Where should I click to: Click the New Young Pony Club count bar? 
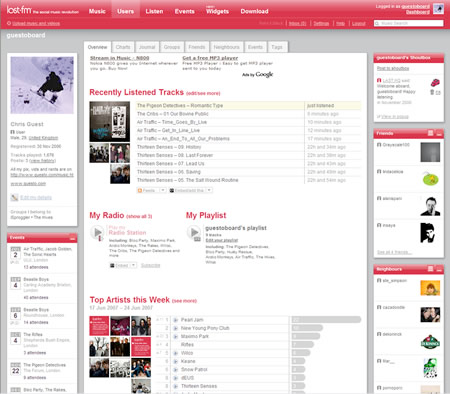tap(307, 328)
